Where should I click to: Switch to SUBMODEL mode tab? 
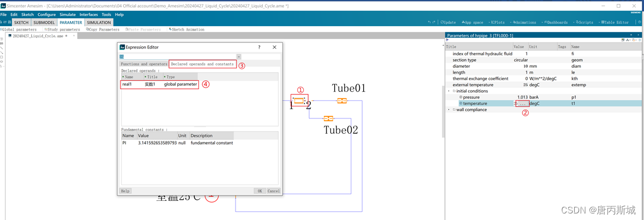44,22
